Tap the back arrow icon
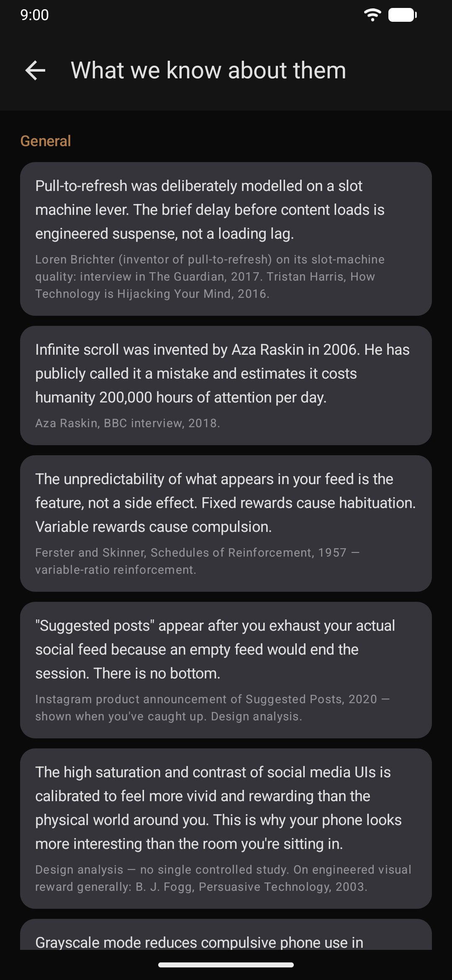This screenshot has width=452, height=980. point(35,70)
